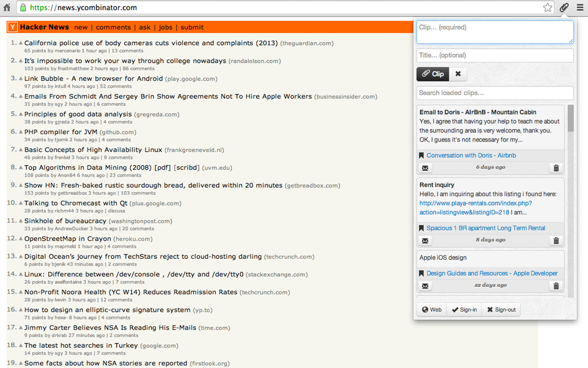Viewport: 588px width, 368px height.
Task: Upvote the Jimmy Carter NSA story
Action: coord(21,328)
